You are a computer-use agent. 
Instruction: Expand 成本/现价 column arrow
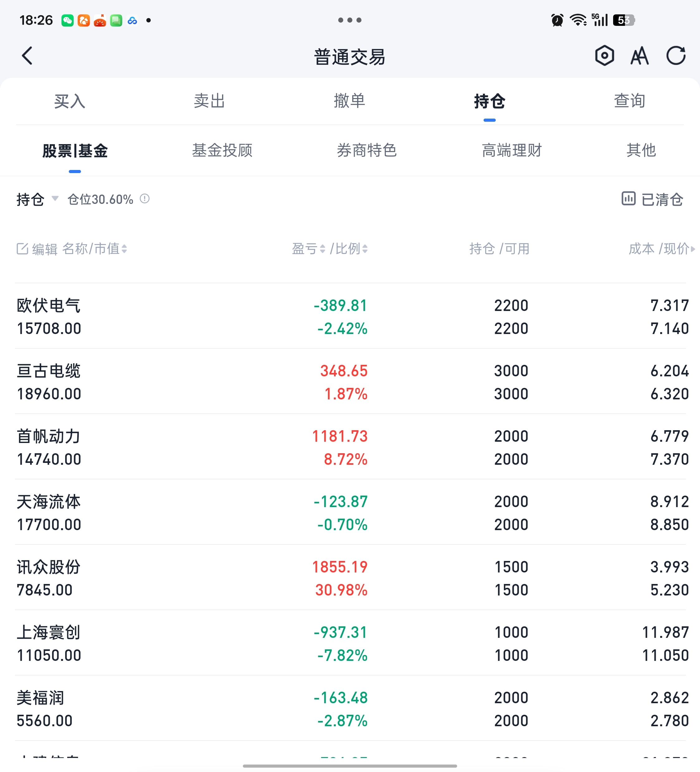(693, 249)
